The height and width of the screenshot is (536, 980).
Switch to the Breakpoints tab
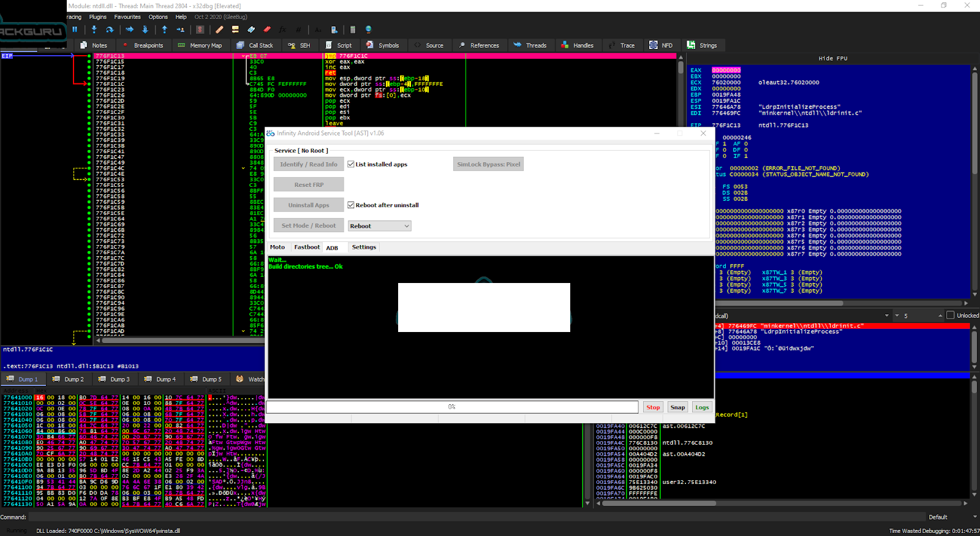(143, 45)
